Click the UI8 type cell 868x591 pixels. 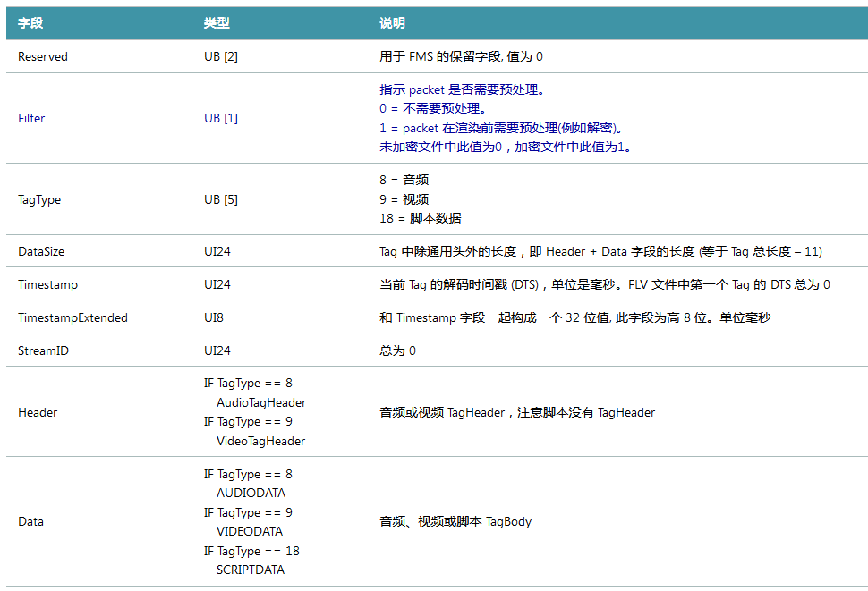(211, 317)
